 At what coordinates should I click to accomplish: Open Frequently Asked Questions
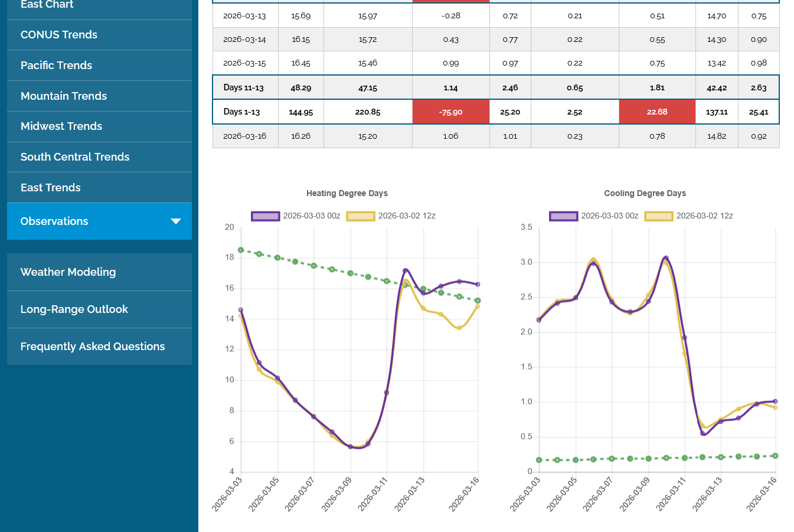(x=93, y=347)
